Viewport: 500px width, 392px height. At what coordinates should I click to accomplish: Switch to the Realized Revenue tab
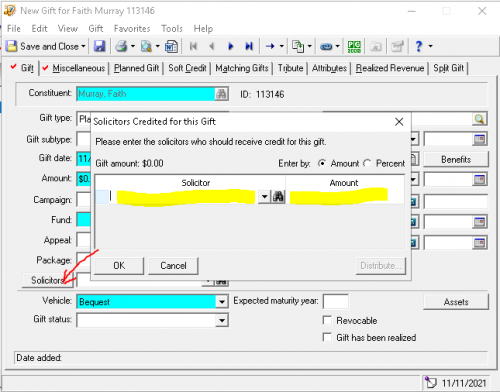[x=390, y=68]
